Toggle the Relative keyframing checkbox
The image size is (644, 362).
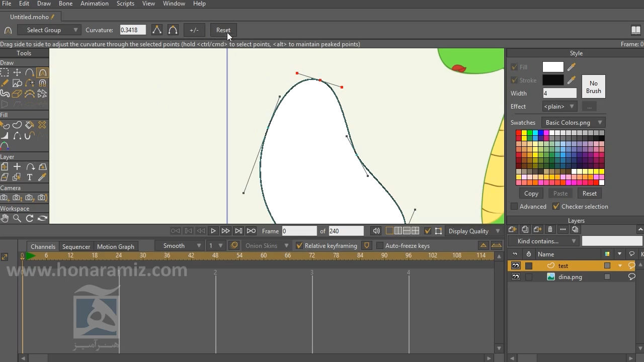(299, 246)
